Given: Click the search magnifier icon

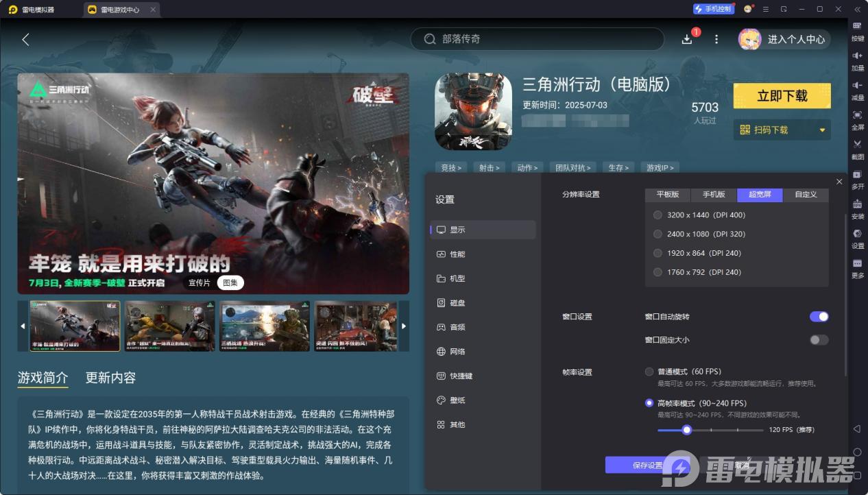Looking at the screenshot, I should tap(430, 39).
